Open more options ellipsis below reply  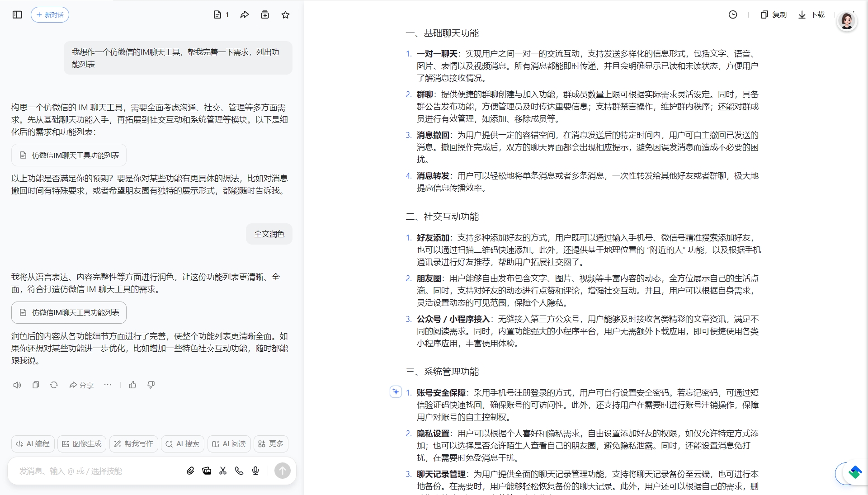point(108,385)
